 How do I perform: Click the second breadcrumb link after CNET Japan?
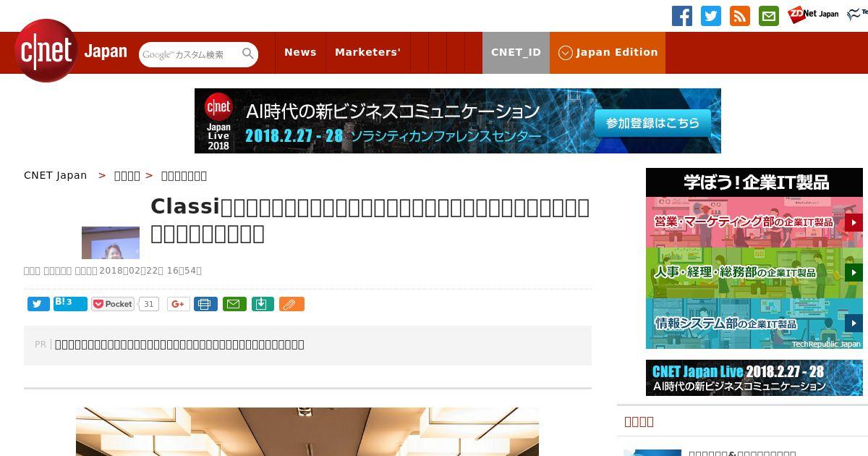(x=127, y=175)
